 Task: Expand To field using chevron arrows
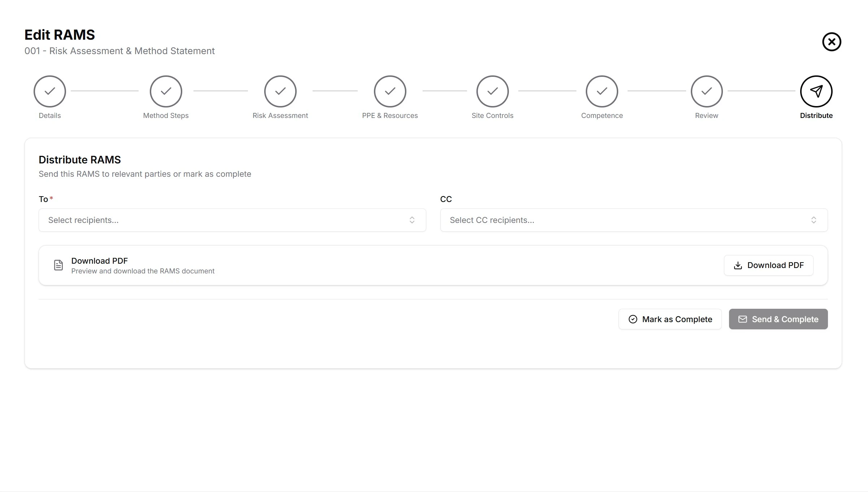coord(412,220)
